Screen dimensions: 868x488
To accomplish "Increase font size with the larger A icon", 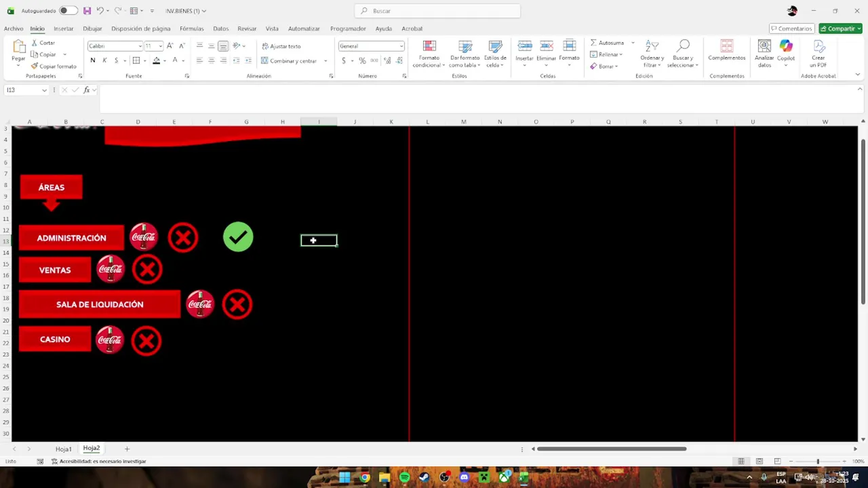I will coord(170,46).
